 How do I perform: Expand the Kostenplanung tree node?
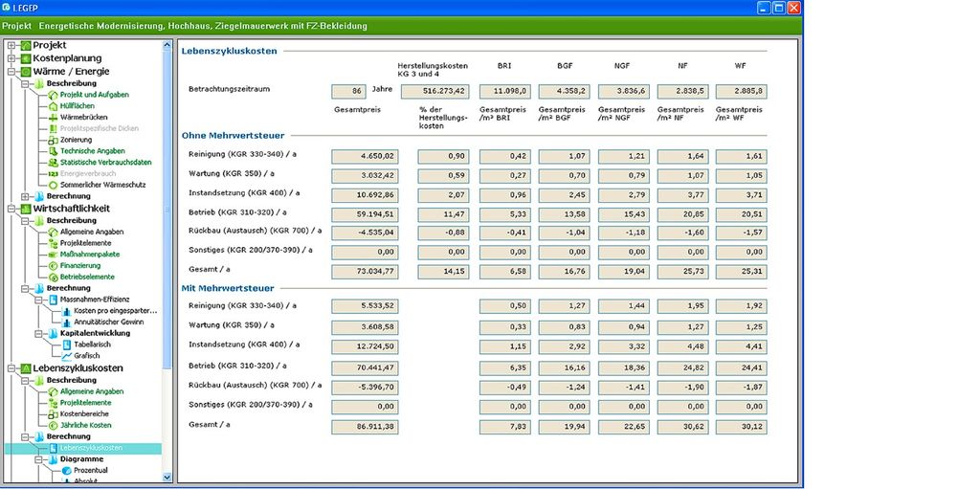coord(11,58)
